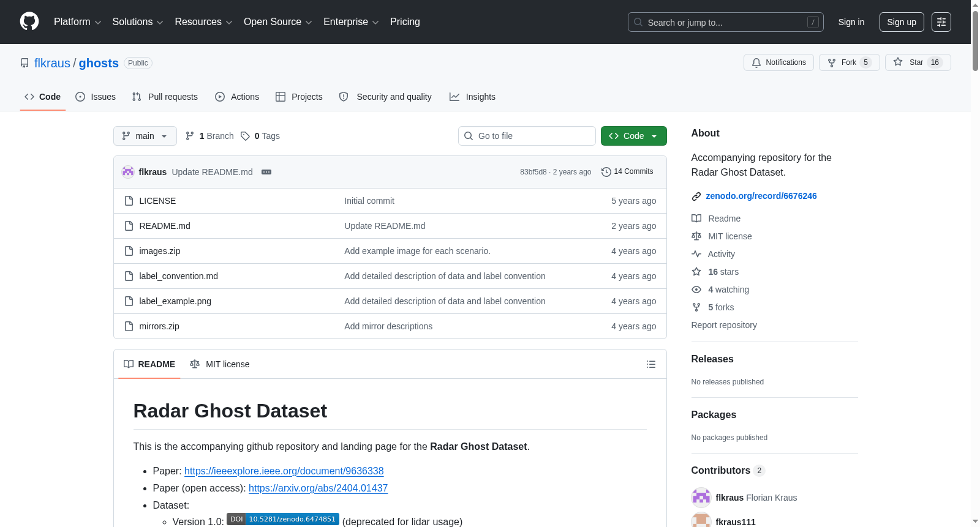Screen dimensions: 980x527
Task: Click Report repository
Action: click(x=724, y=325)
